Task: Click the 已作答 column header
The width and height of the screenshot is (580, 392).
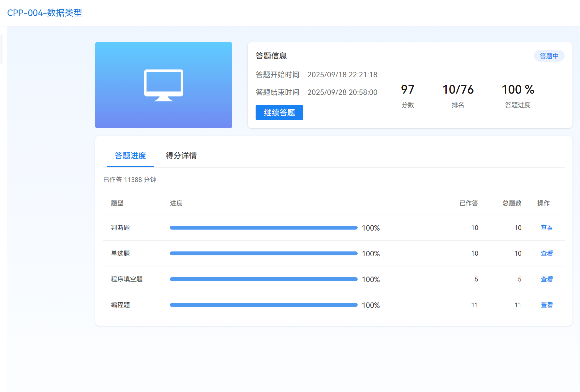Action: 469,203
